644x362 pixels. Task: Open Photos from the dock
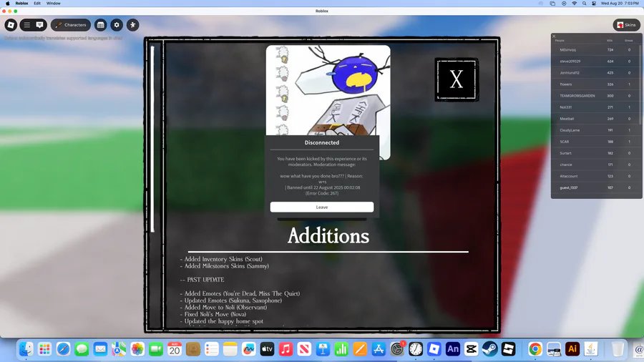pos(137,349)
